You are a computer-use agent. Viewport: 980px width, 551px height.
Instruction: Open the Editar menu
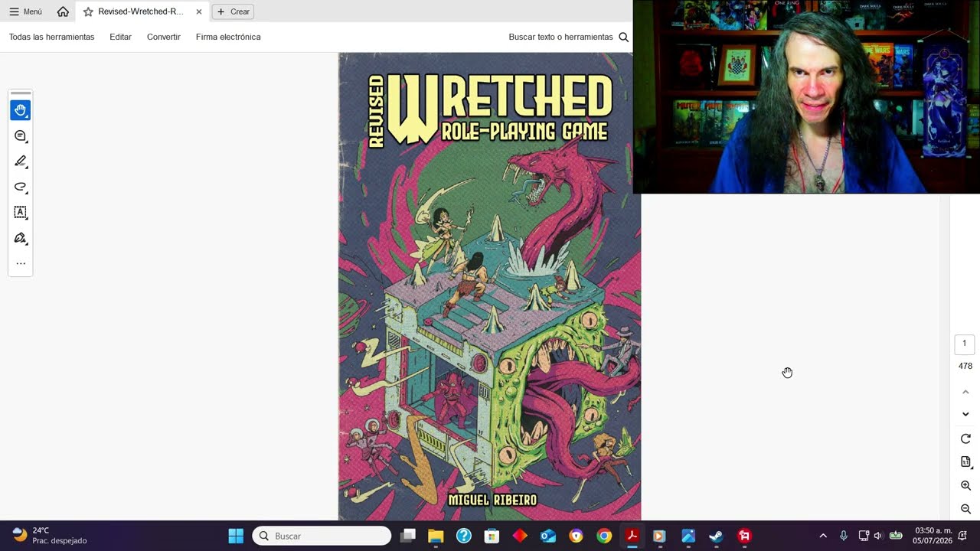pos(120,37)
